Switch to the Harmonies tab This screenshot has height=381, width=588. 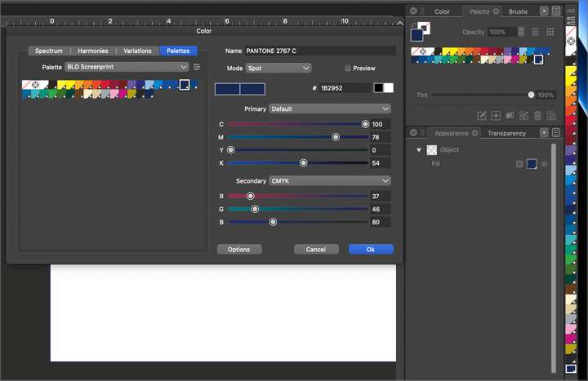click(x=93, y=51)
